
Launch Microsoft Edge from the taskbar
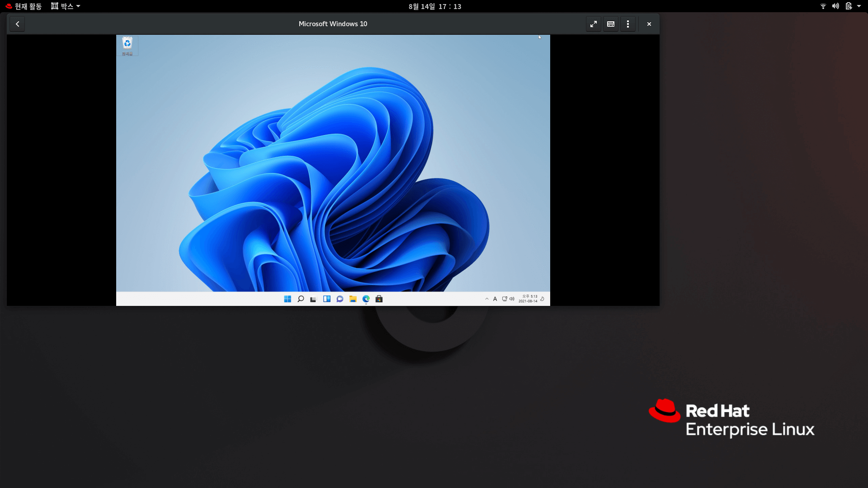click(366, 299)
